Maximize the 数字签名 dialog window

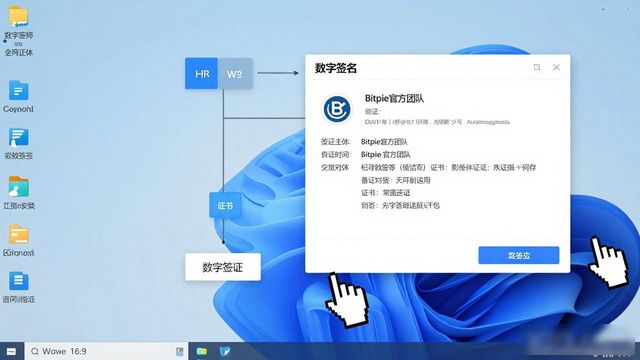point(537,67)
